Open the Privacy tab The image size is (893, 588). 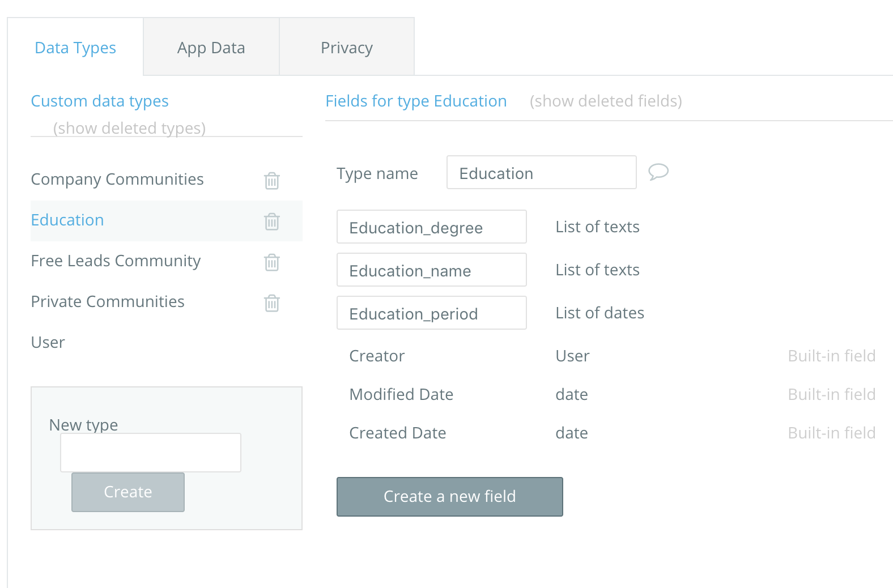pyautogui.click(x=346, y=48)
